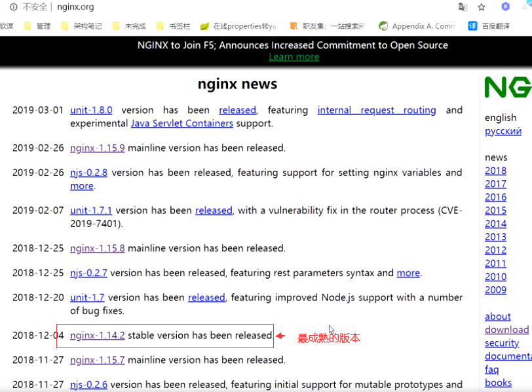Open 2014 news archive
The width and height of the screenshot is (532, 392).
tap(496, 224)
